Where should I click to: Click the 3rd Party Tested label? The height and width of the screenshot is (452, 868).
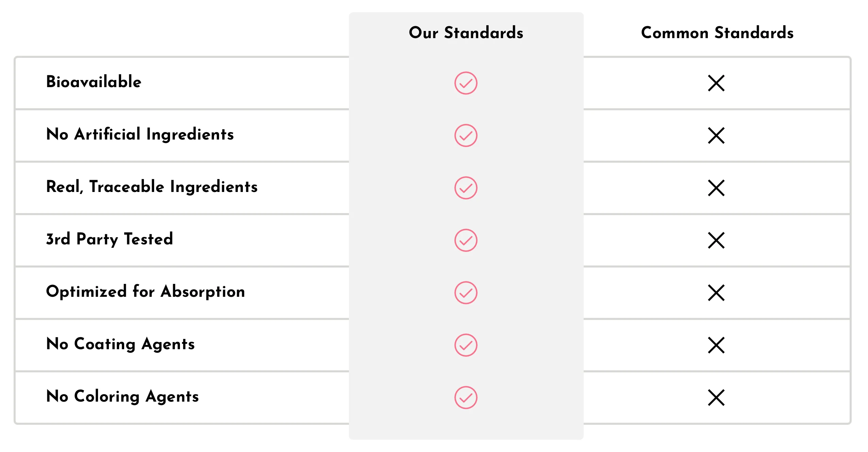tap(110, 239)
